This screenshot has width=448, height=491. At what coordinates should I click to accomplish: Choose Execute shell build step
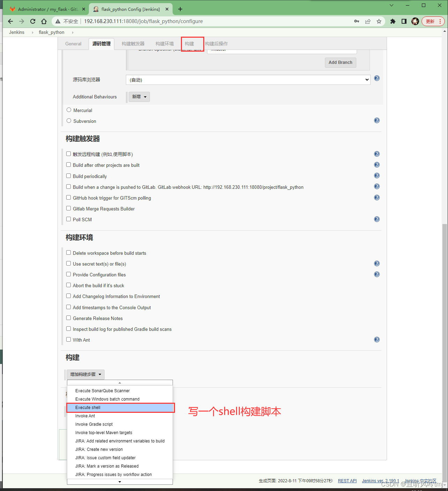coord(120,408)
